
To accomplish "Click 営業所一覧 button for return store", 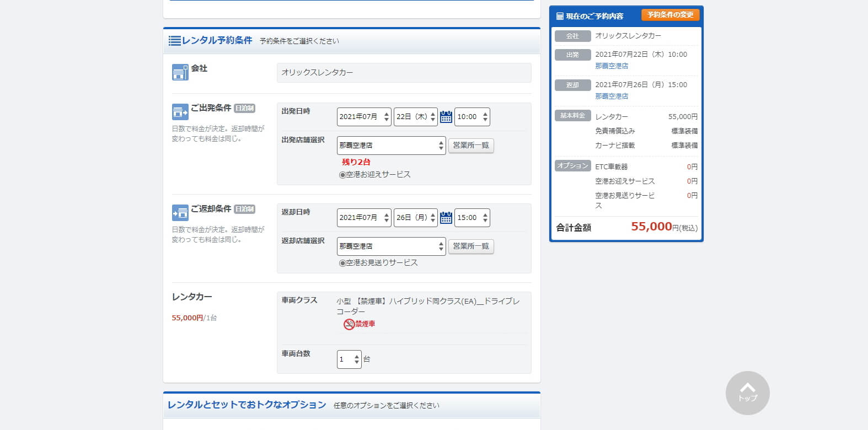I will coord(471,246).
